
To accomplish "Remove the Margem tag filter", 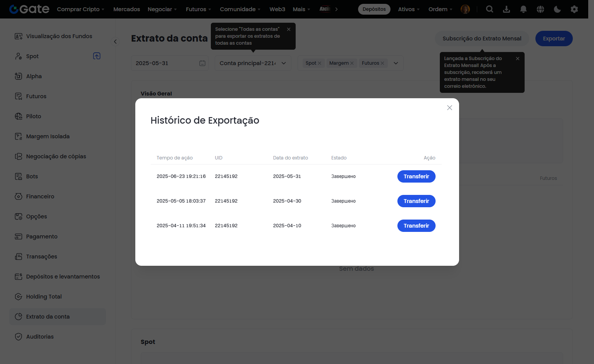I will [x=352, y=63].
